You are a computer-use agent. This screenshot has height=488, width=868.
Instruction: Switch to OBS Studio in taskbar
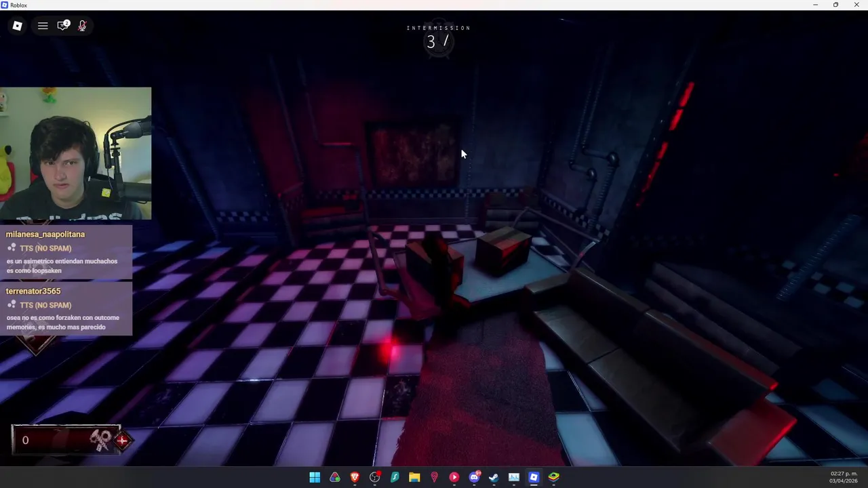(x=375, y=477)
